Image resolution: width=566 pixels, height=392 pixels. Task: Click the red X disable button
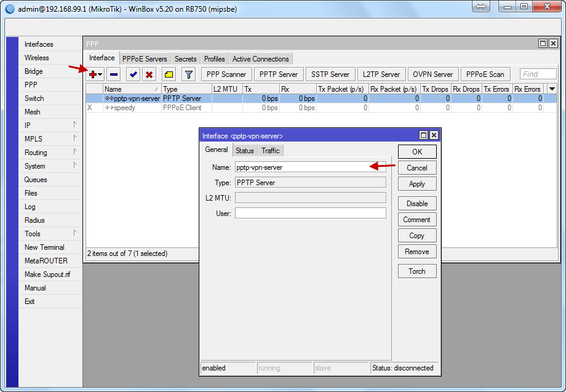click(149, 74)
